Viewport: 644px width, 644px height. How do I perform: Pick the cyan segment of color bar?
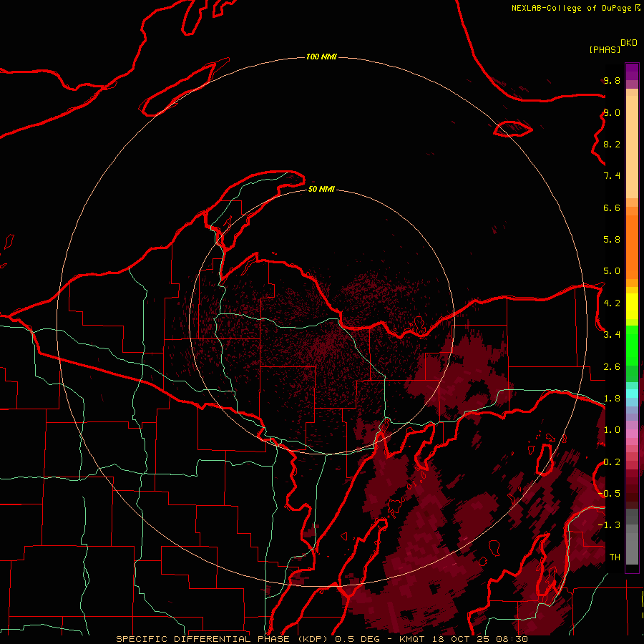632,394
